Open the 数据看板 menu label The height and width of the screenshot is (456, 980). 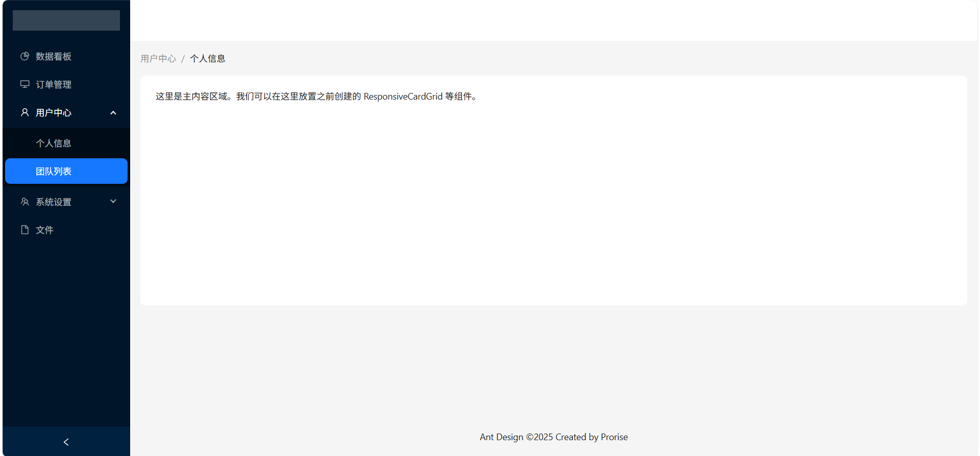[x=54, y=56]
